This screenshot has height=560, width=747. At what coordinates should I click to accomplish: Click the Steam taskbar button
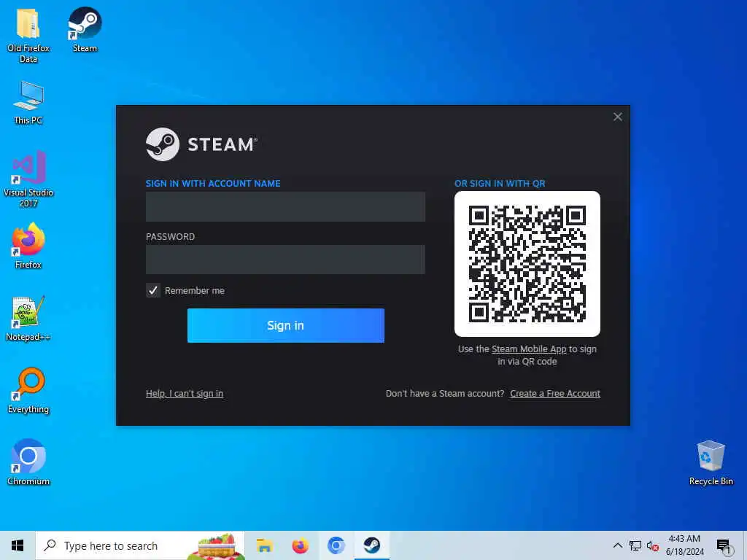click(371, 545)
